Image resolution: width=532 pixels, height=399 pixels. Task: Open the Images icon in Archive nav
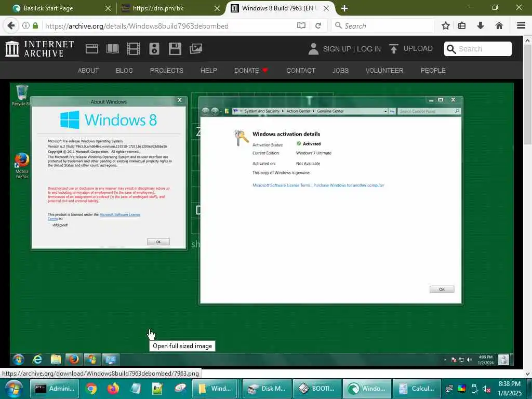pyautogui.click(x=196, y=49)
